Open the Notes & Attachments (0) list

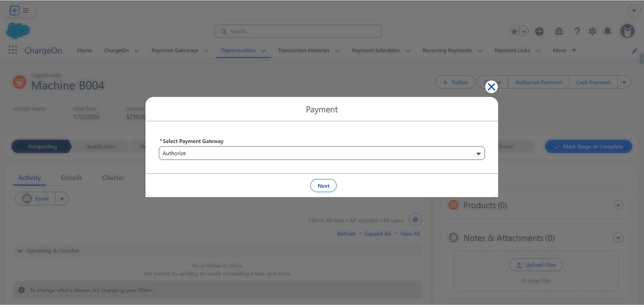tap(509, 238)
